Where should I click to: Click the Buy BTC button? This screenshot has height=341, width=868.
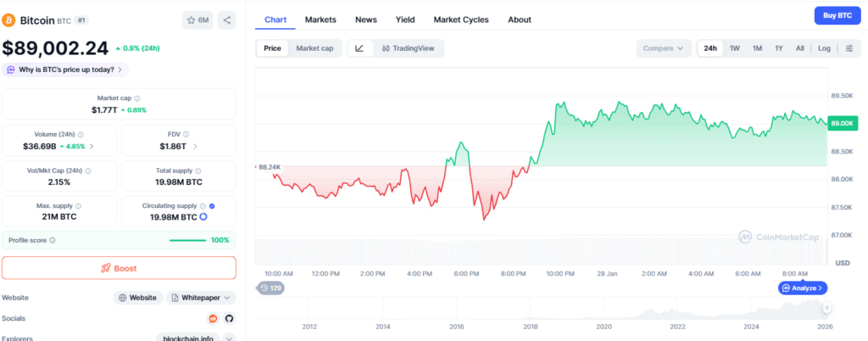(x=837, y=15)
